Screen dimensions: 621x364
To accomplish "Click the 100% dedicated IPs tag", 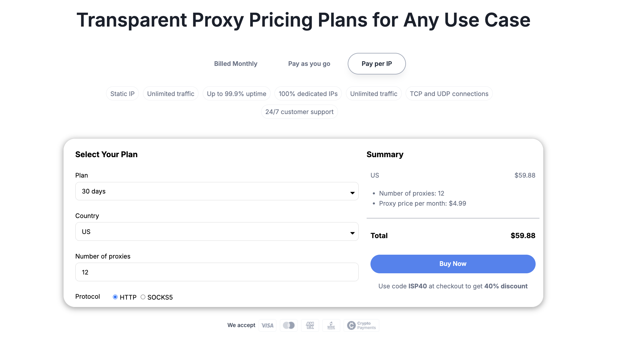I will pyautogui.click(x=308, y=94).
